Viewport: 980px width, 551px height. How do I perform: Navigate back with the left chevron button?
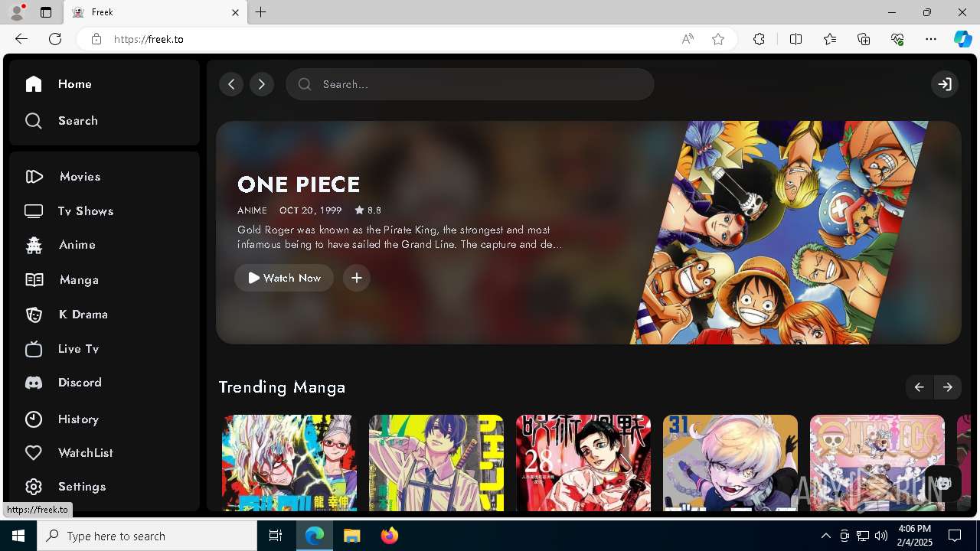[231, 84]
